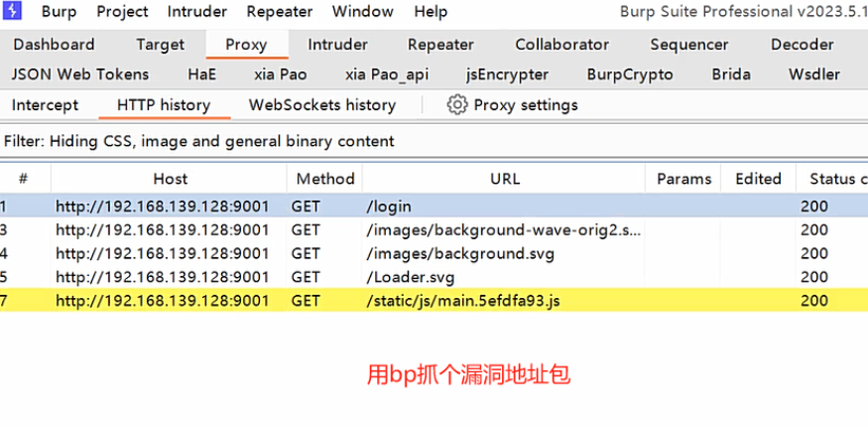The height and width of the screenshot is (426, 868).
Task: Switch to the Intercept sub-tab
Action: [x=45, y=105]
